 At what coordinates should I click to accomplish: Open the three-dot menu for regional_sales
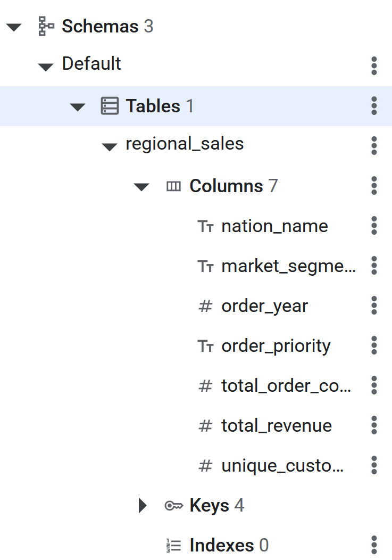click(374, 145)
